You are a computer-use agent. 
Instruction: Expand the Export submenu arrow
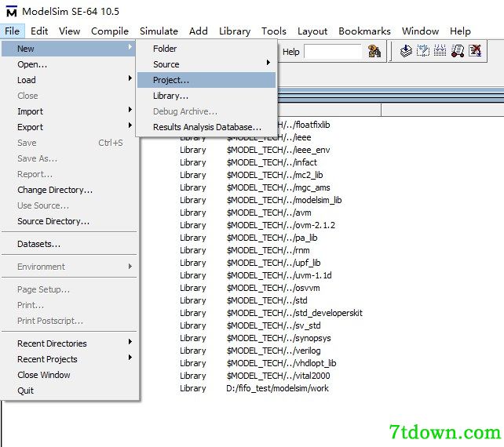[x=130, y=125]
